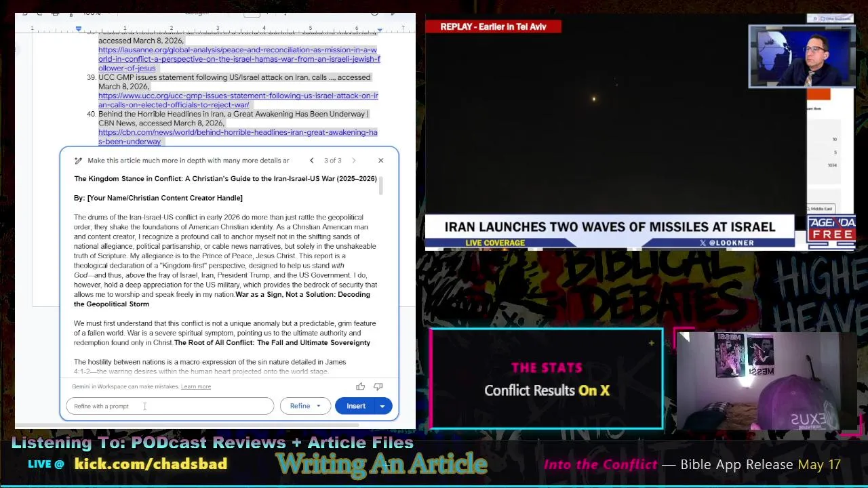Click the LIVE COVERAGE label
Viewport: 868px width, 488px height.
pyautogui.click(x=495, y=243)
